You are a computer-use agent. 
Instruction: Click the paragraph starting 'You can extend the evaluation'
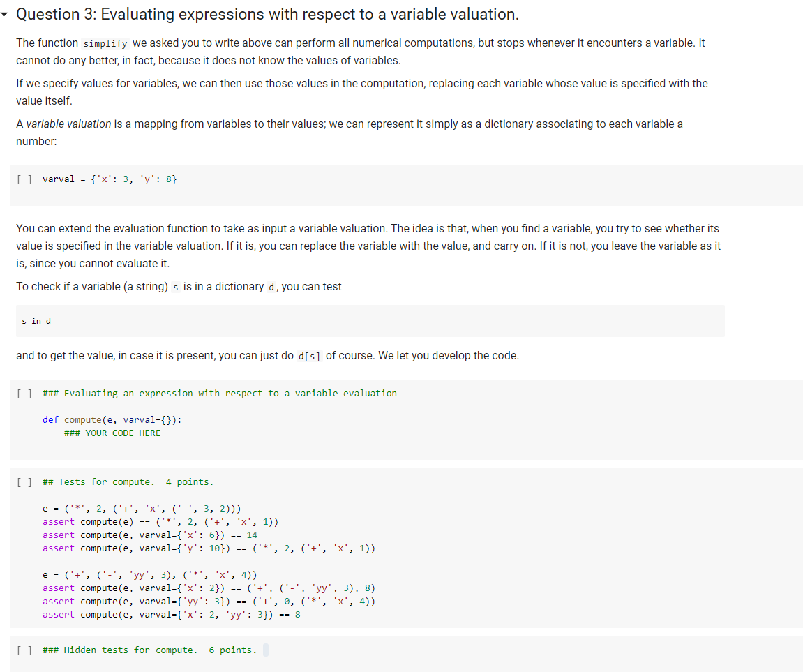click(x=368, y=246)
